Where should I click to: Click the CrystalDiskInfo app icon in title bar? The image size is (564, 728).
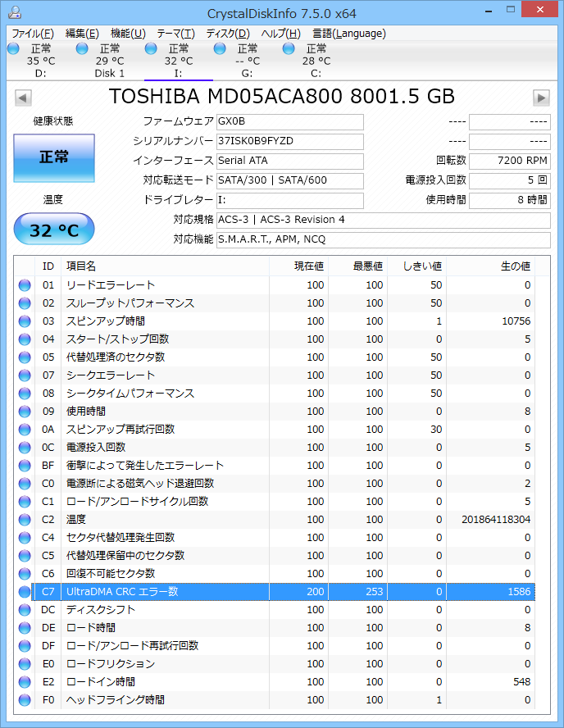(x=15, y=12)
